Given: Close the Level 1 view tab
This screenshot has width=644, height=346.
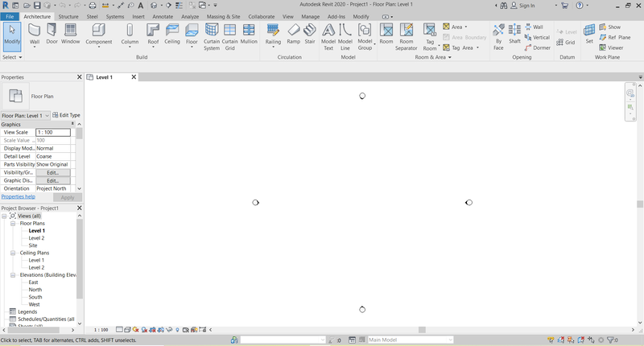Looking at the screenshot, I should [x=134, y=76].
